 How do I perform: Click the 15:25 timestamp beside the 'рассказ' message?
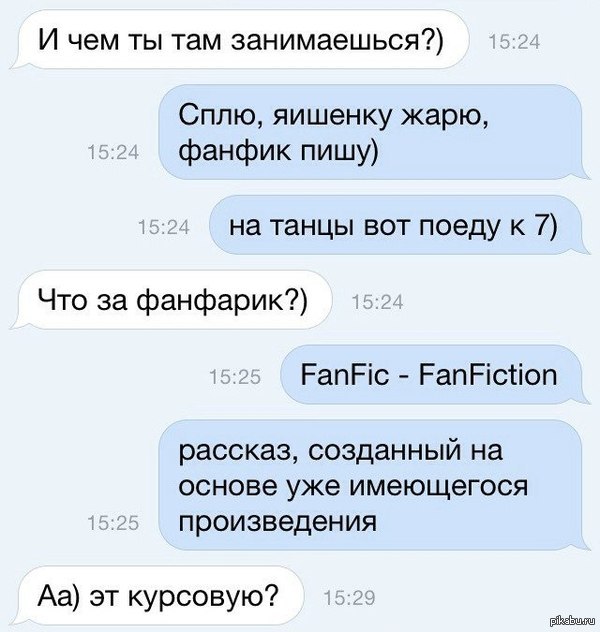tap(113, 524)
